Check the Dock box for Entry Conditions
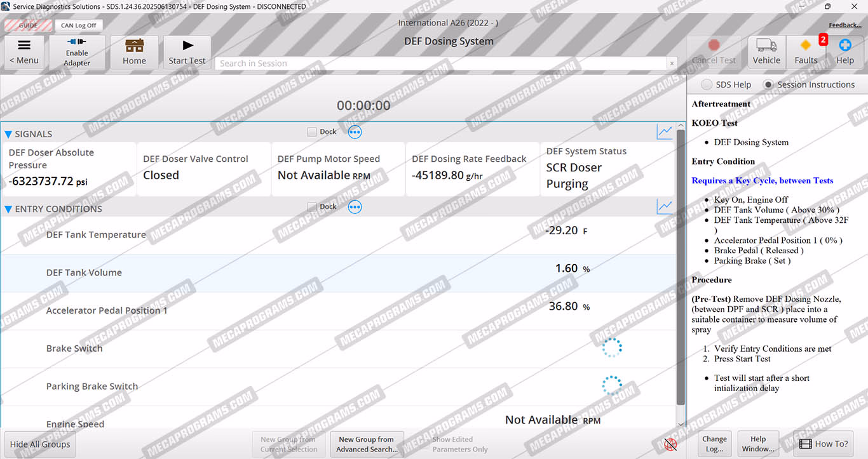 (311, 207)
